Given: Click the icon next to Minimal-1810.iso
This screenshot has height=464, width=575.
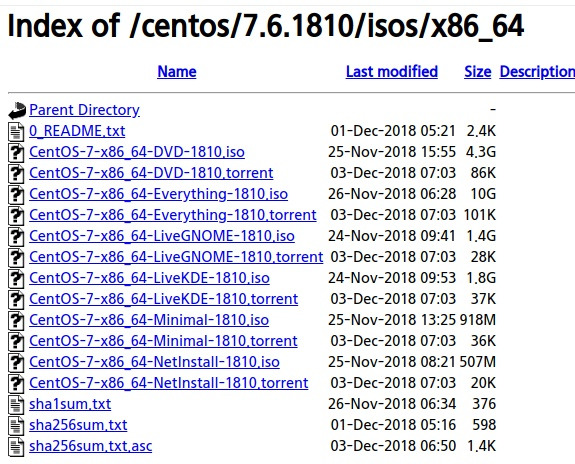Looking at the screenshot, I should (16, 321).
